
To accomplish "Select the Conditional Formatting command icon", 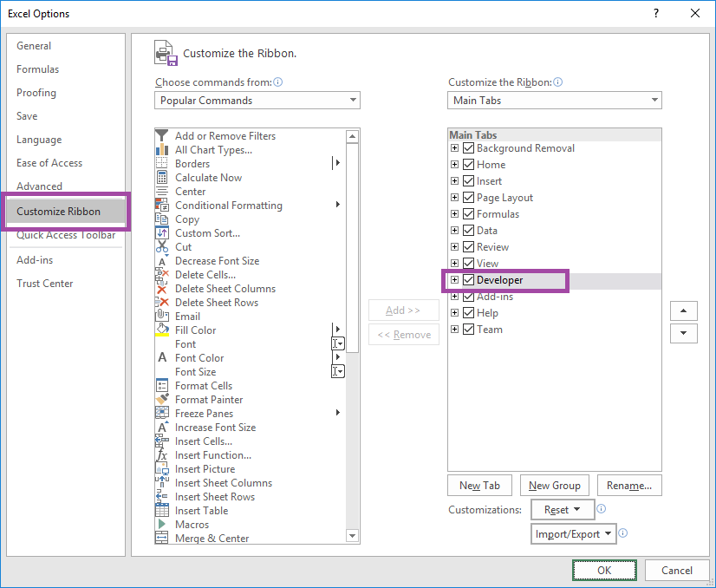I will 161,205.
